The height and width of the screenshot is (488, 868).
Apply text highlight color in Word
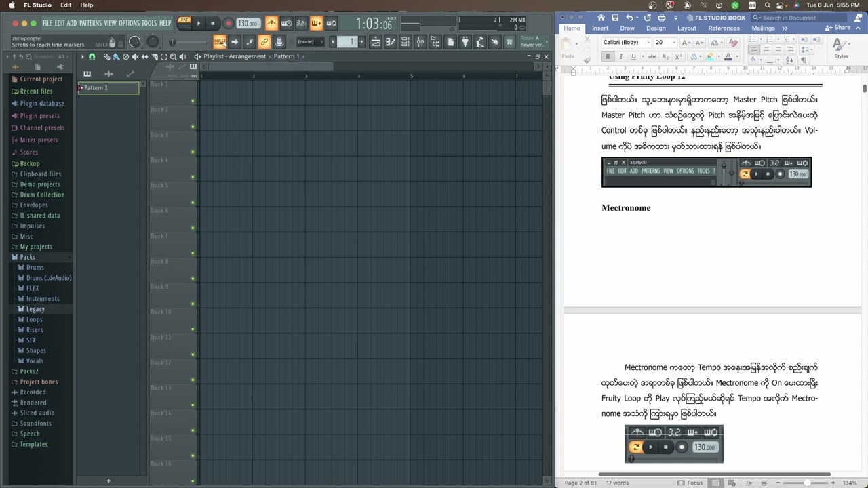[x=709, y=57]
